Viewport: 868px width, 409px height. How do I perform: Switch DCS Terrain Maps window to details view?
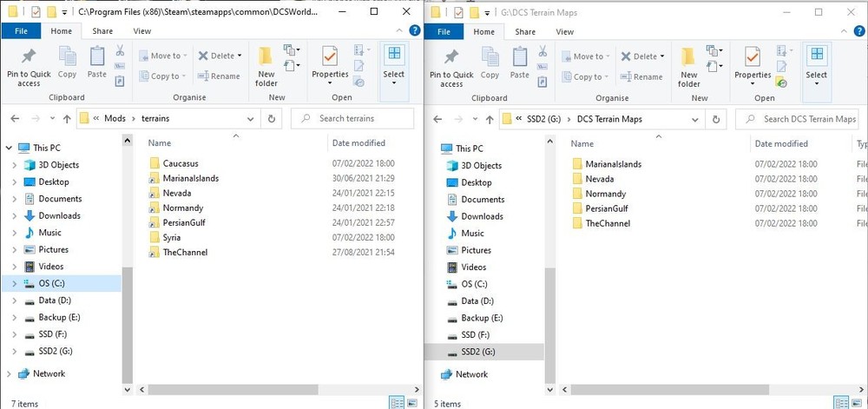tap(841, 403)
